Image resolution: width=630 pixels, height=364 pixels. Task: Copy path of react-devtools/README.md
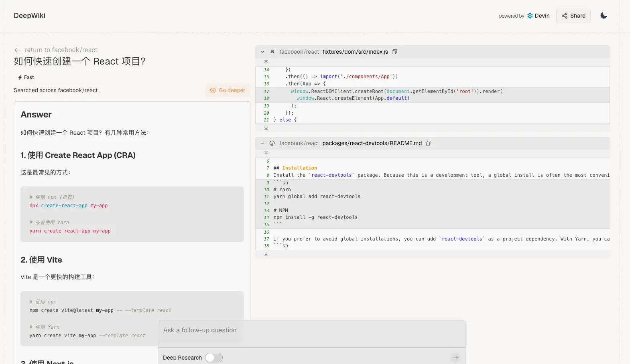pyautogui.click(x=429, y=143)
